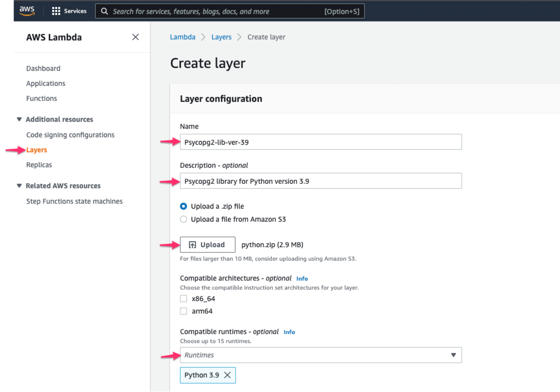The height and width of the screenshot is (392, 560).
Task: Open Code signing configurations
Action: [x=70, y=135]
